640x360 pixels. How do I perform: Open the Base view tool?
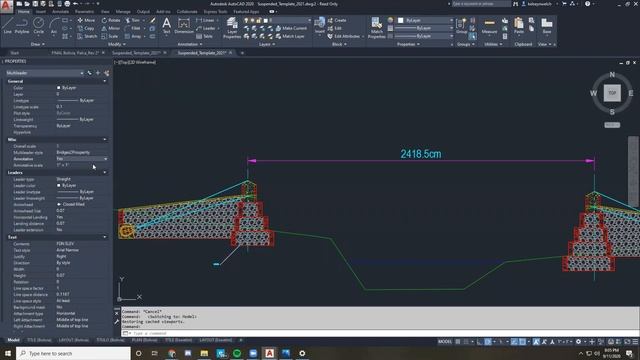547,26
